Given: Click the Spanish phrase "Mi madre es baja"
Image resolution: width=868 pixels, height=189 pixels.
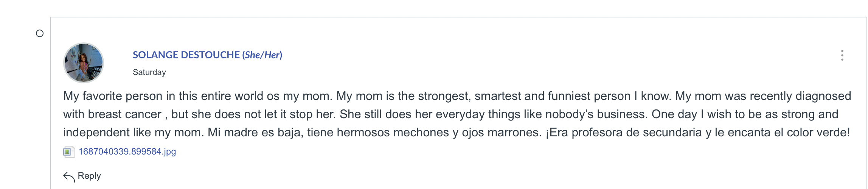Looking at the screenshot, I should point(255,133).
